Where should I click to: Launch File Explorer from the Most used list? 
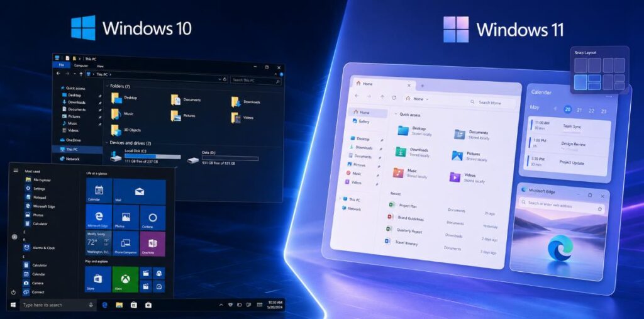point(38,180)
